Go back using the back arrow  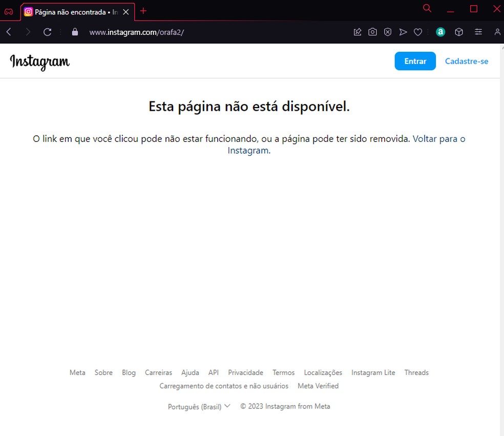pyautogui.click(x=9, y=32)
